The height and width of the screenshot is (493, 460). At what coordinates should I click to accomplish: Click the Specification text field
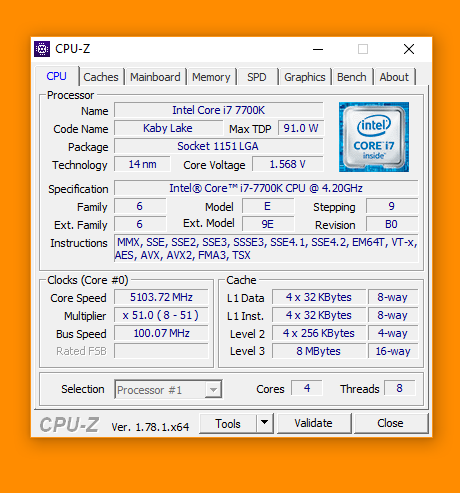click(266, 188)
